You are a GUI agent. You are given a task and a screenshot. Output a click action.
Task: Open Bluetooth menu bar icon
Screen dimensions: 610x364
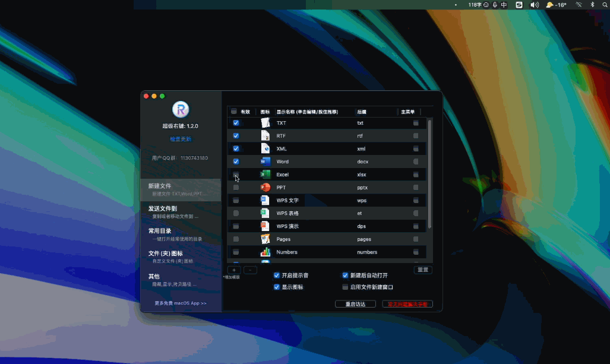point(593,5)
